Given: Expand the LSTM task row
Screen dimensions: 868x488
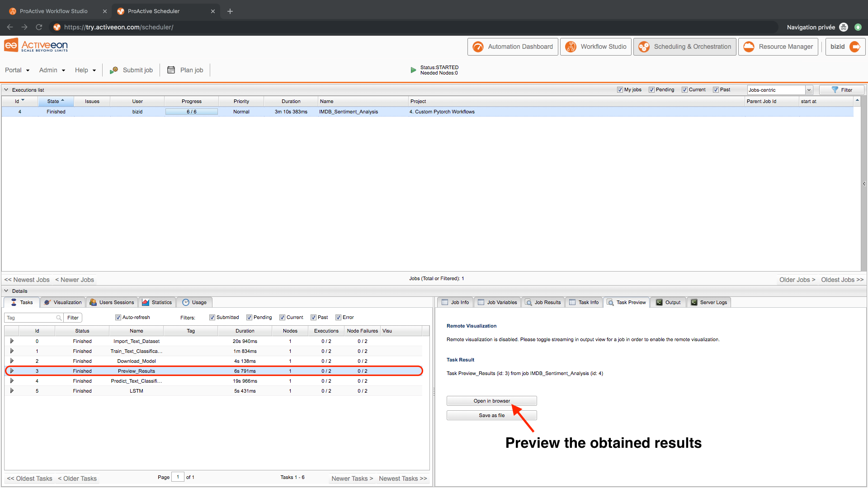Looking at the screenshot, I should click(x=12, y=391).
